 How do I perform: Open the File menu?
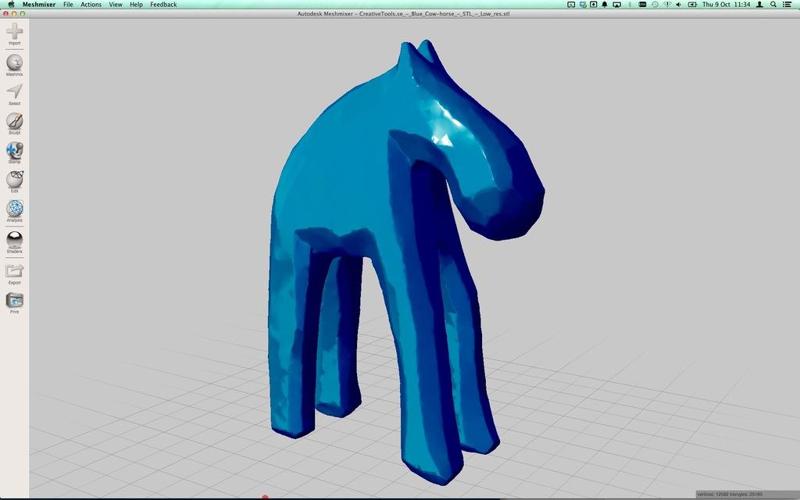point(68,5)
